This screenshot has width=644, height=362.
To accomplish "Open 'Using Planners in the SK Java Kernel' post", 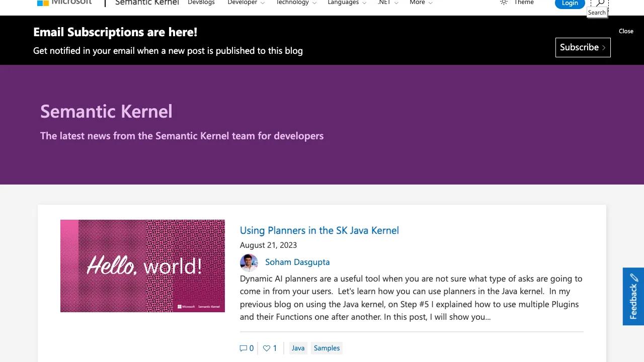I will point(319,230).
